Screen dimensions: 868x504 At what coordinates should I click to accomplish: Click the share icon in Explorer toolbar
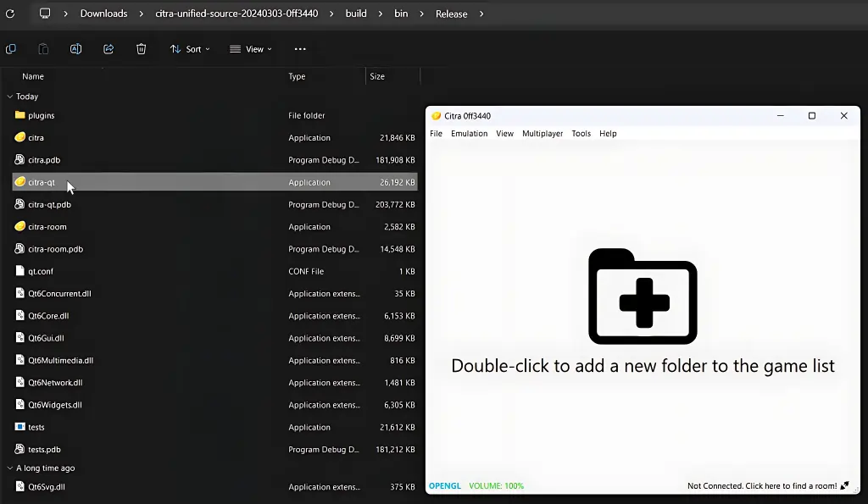pyautogui.click(x=108, y=49)
